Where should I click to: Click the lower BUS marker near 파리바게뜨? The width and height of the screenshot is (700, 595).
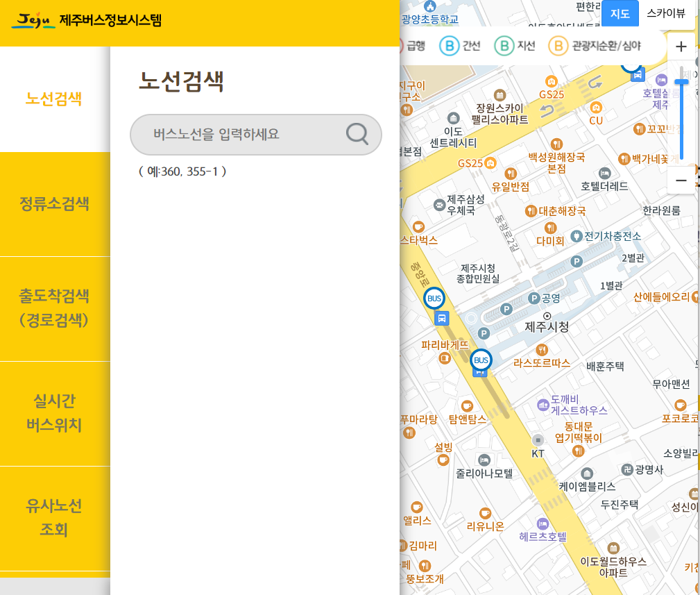click(481, 360)
